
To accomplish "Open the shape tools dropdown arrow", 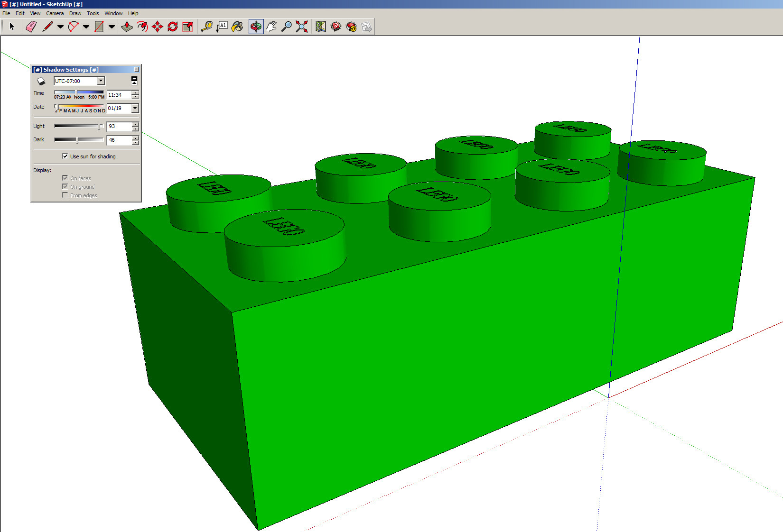I will [112, 27].
